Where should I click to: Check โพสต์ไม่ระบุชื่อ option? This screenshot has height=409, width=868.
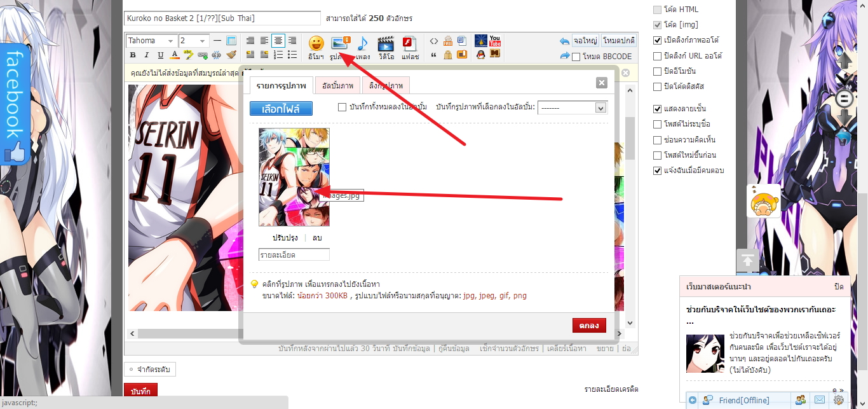(x=658, y=124)
